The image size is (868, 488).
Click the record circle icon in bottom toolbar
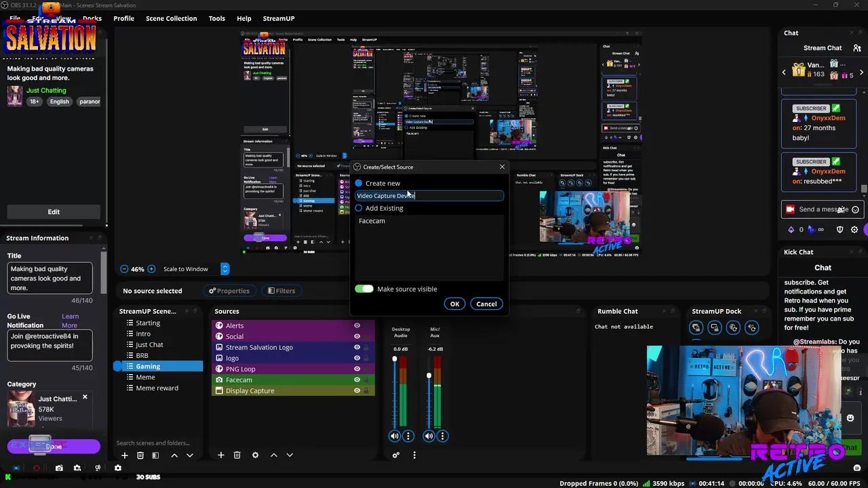(x=37, y=468)
